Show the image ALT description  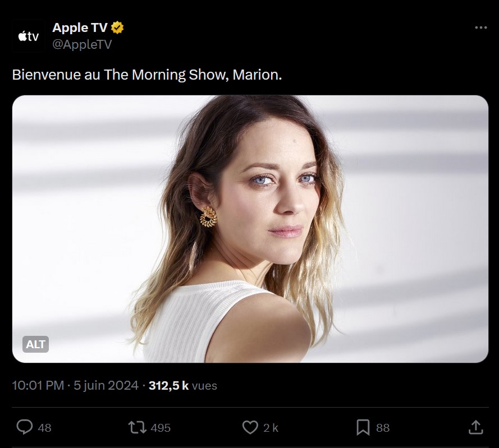tap(36, 344)
